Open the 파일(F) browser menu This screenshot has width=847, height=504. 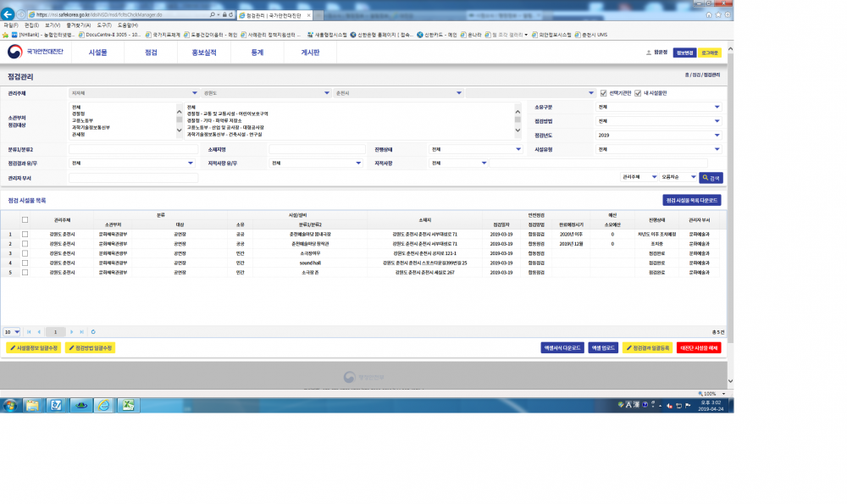[11, 25]
